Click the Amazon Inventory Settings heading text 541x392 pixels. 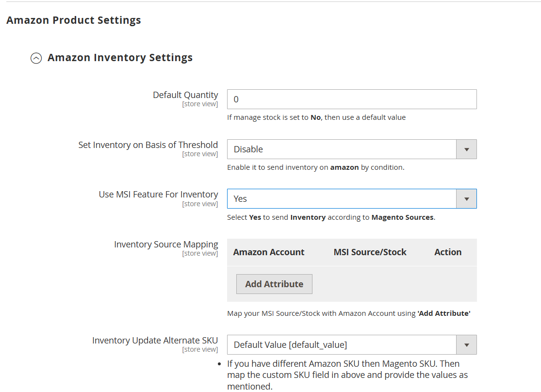tap(120, 58)
